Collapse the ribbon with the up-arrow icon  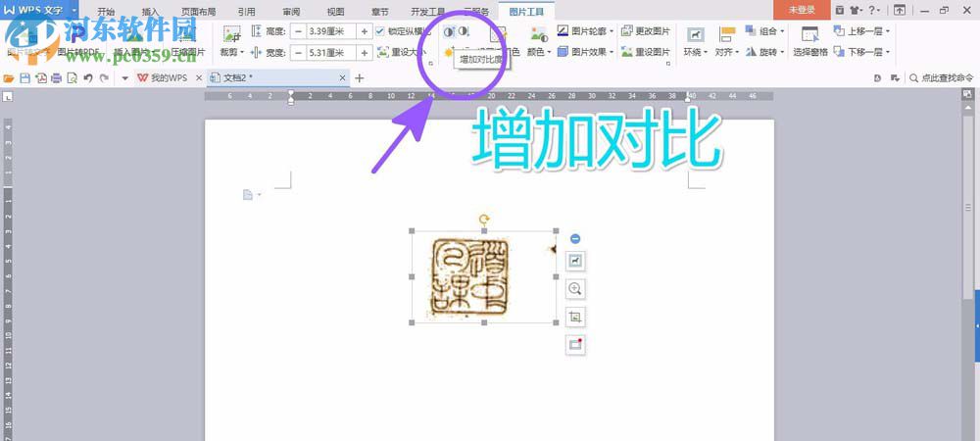899,10
